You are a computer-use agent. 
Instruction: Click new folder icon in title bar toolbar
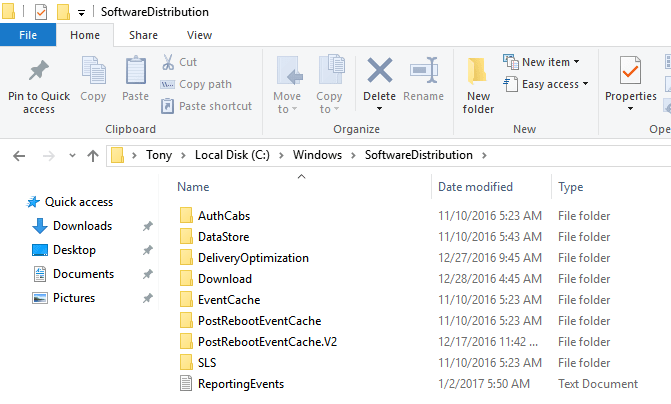click(x=63, y=12)
